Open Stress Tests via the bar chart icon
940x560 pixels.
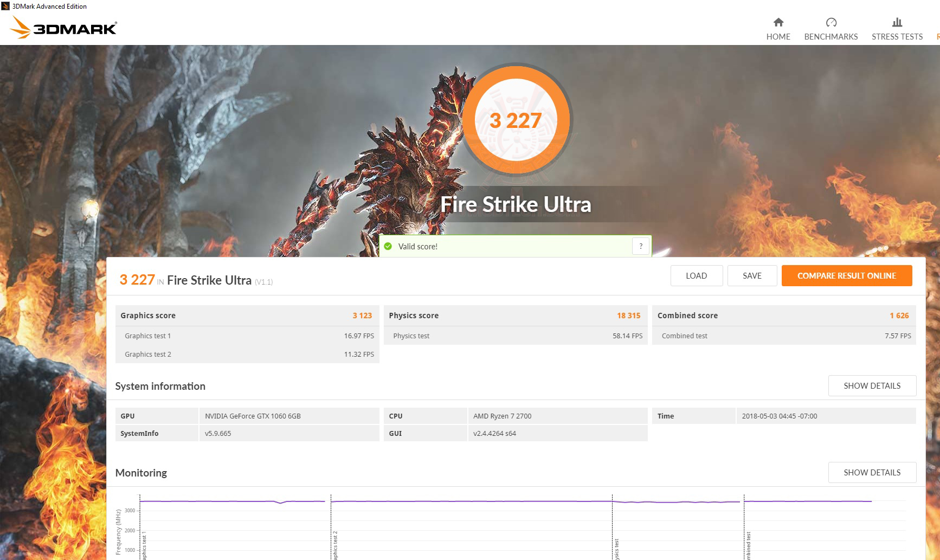(x=896, y=23)
